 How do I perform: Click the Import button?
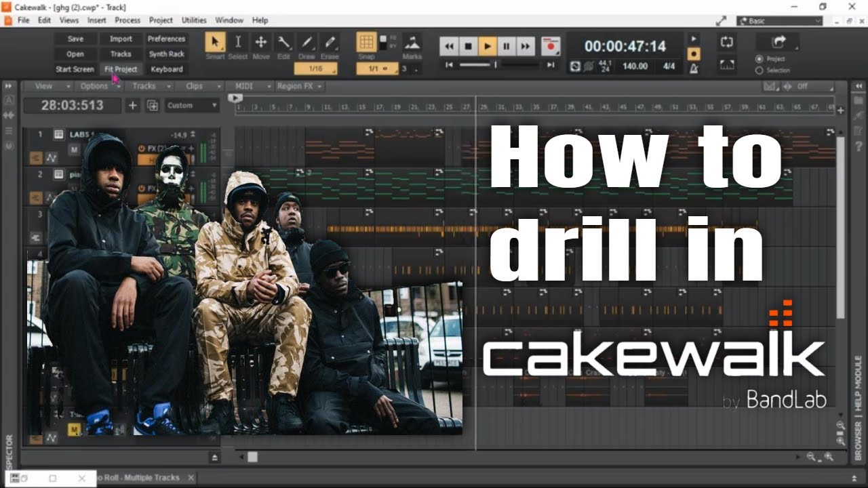tap(121, 39)
